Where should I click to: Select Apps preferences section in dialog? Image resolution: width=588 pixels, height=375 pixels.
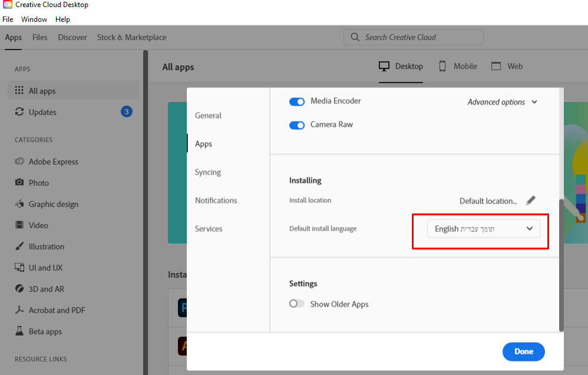203,144
